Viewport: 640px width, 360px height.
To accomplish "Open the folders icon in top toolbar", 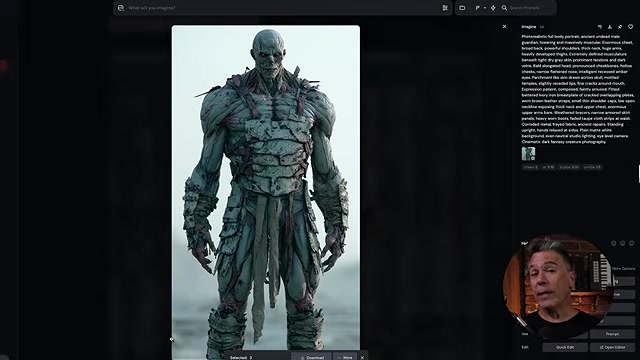I will coord(462,8).
